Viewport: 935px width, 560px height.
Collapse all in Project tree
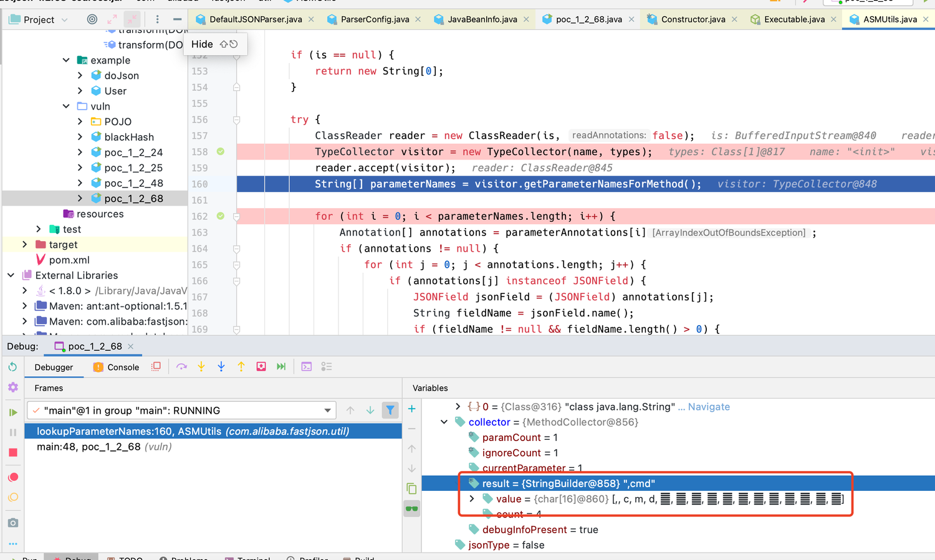pos(132,19)
